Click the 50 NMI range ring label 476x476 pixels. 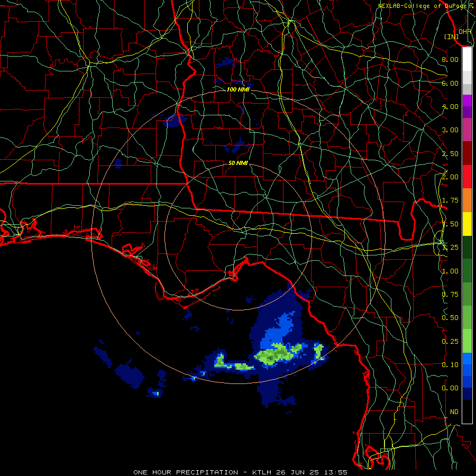pos(238,163)
